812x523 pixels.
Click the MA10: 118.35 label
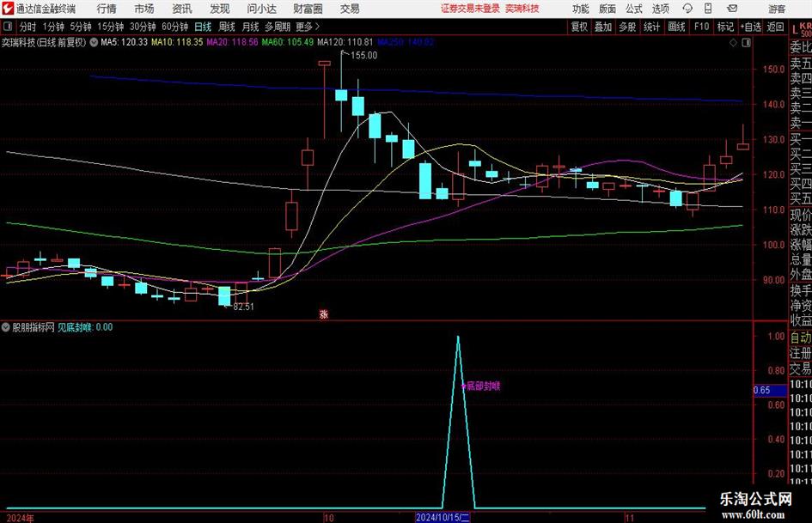pyautogui.click(x=177, y=42)
